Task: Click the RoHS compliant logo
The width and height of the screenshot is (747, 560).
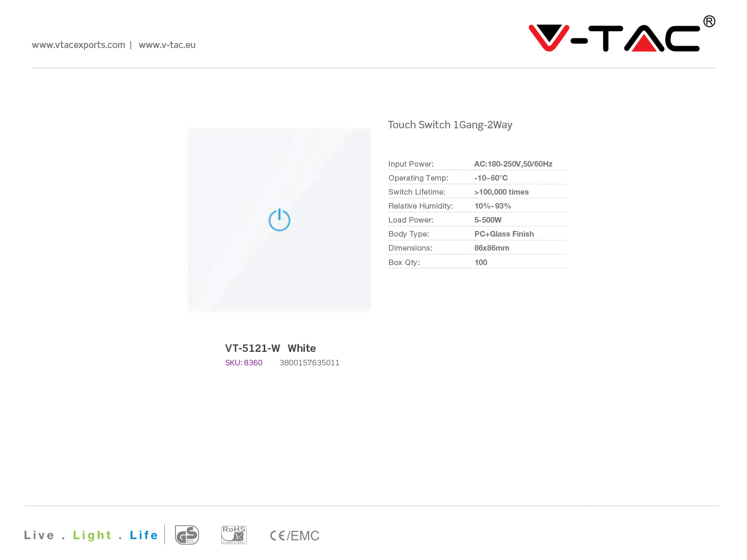Action: [234, 535]
